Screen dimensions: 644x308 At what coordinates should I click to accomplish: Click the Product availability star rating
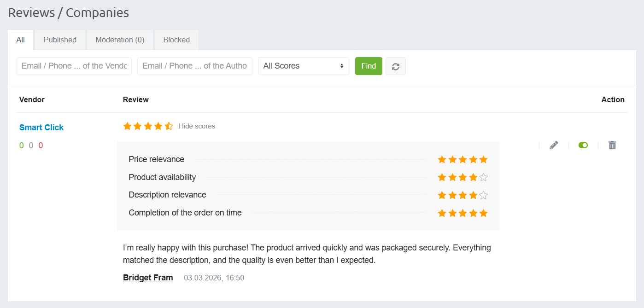tap(463, 177)
